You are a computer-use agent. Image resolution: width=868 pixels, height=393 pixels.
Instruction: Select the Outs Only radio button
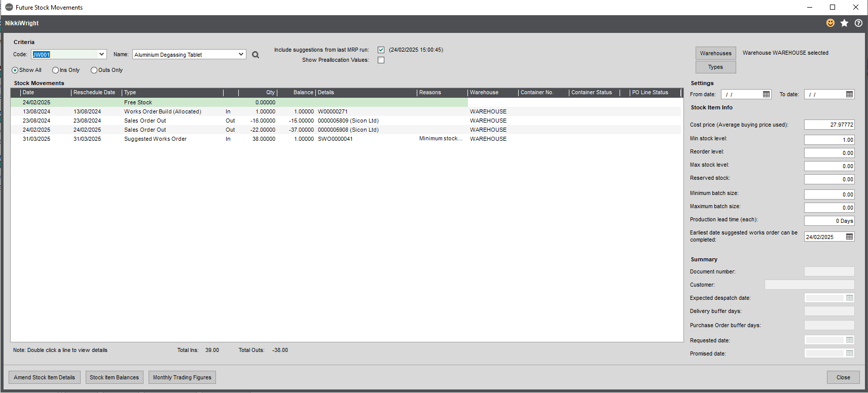tap(94, 70)
